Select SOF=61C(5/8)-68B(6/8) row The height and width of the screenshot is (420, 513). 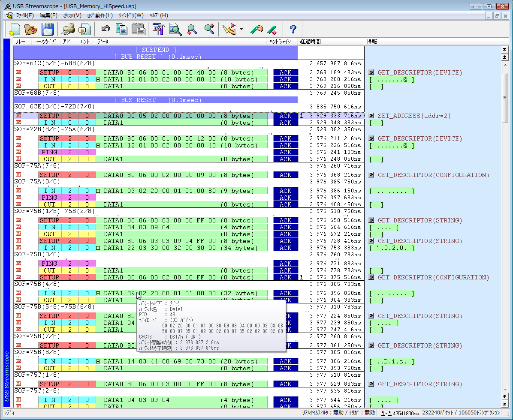(189, 63)
